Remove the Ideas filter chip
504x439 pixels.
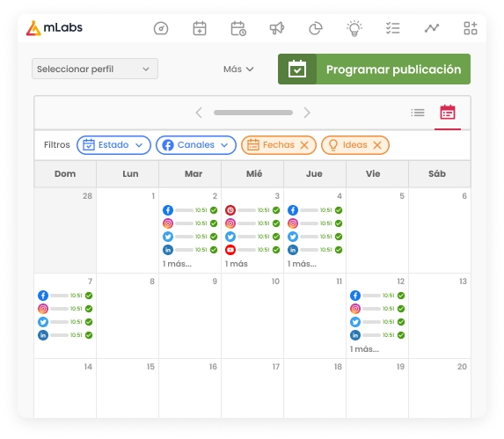377,145
